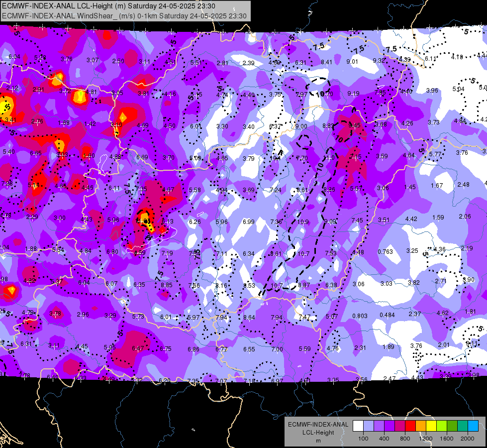Click the grid value 6.47 on the map
The width and height of the screenshot is (487, 448).
(138, 348)
